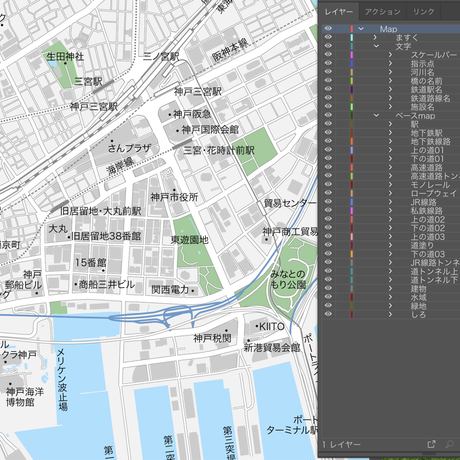
Task: Hide the モノレール layer
Action: (328, 184)
